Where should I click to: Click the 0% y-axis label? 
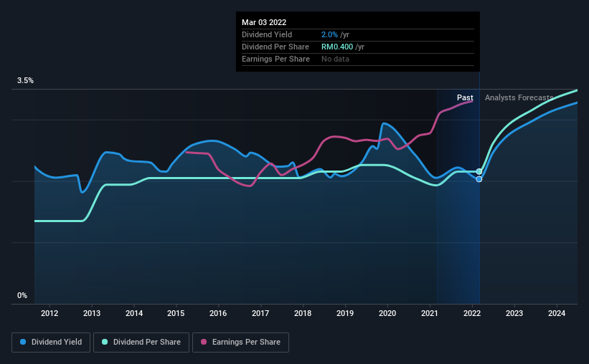click(x=22, y=296)
